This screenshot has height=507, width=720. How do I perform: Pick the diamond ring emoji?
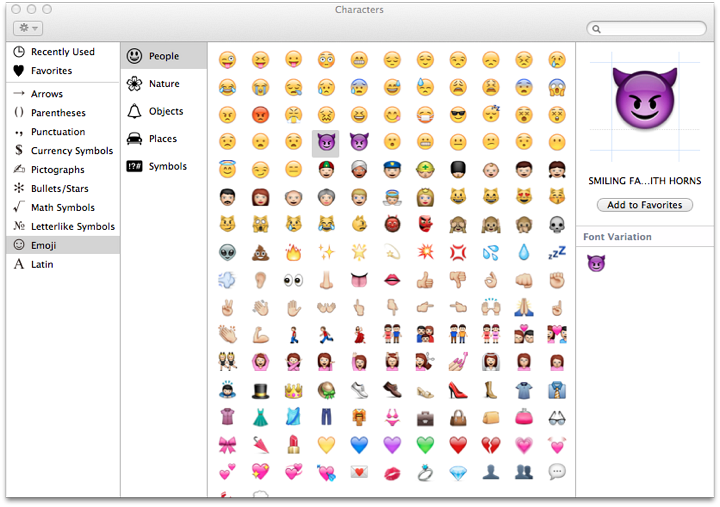(x=425, y=473)
